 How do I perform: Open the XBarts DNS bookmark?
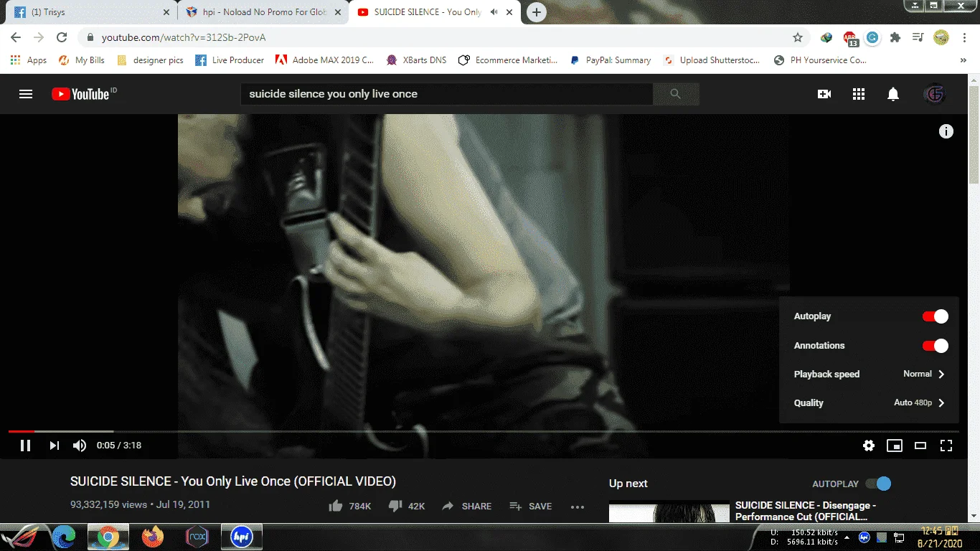coord(416,60)
